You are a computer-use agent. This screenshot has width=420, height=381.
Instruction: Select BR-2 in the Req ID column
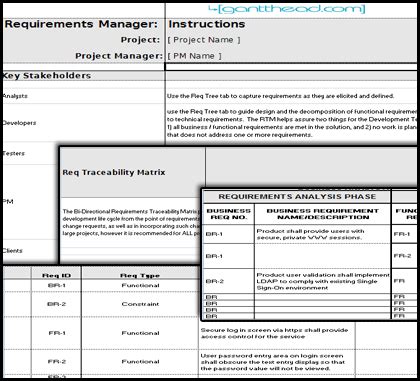click(x=56, y=304)
